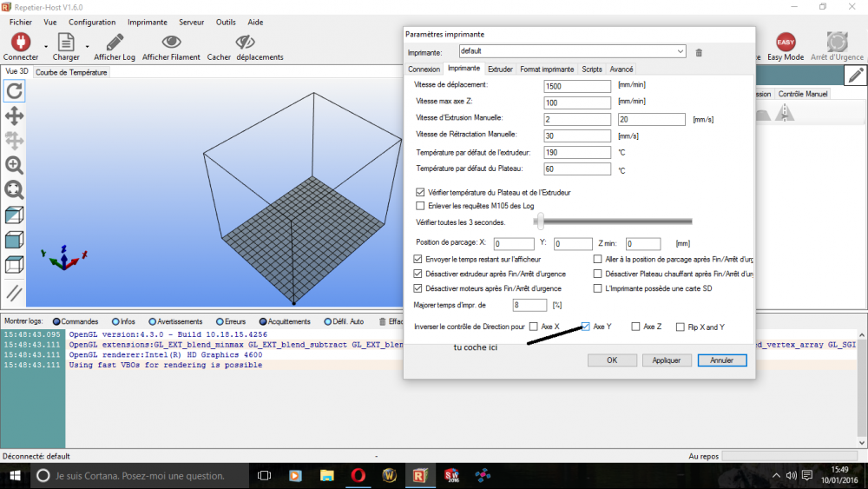This screenshot has width=868, height=489.
Task: Click the zoom in magnifier tool
Action: (15, 165)
